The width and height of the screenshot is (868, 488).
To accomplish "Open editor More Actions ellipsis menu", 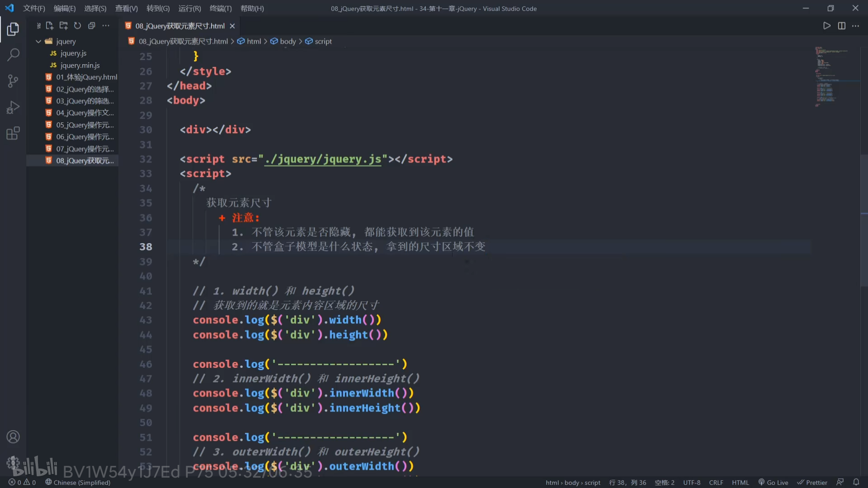I will pos(856,26).
